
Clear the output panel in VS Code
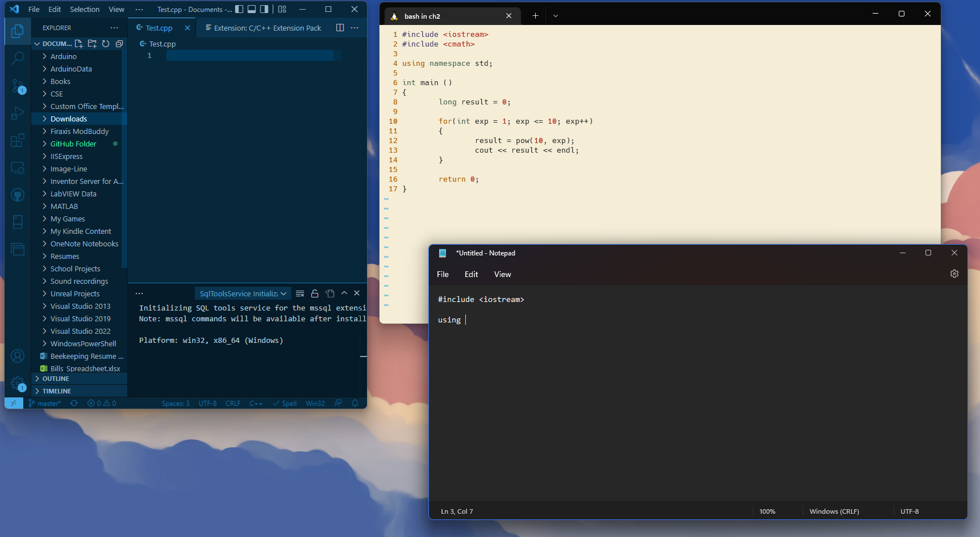(x=300, y=293)
